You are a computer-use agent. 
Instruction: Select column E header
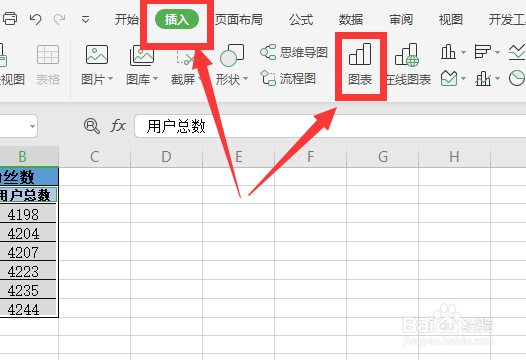pyautogui.click(x=239, y=157)
